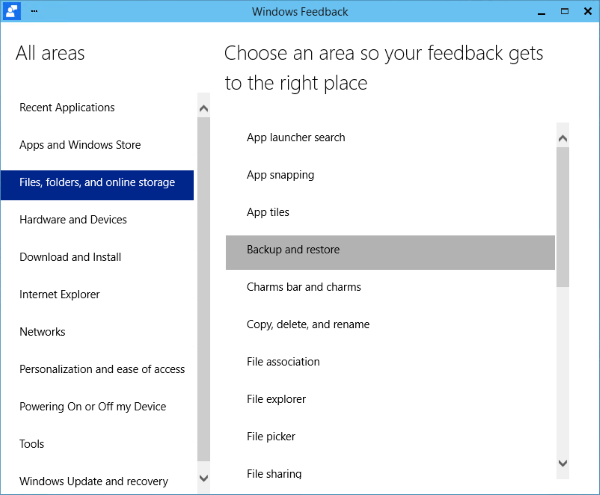The height and width of the screenshot is (495, 600).
Task: Click the down arrow of the right-hand list scrollbar
Action: pos(562,463)
